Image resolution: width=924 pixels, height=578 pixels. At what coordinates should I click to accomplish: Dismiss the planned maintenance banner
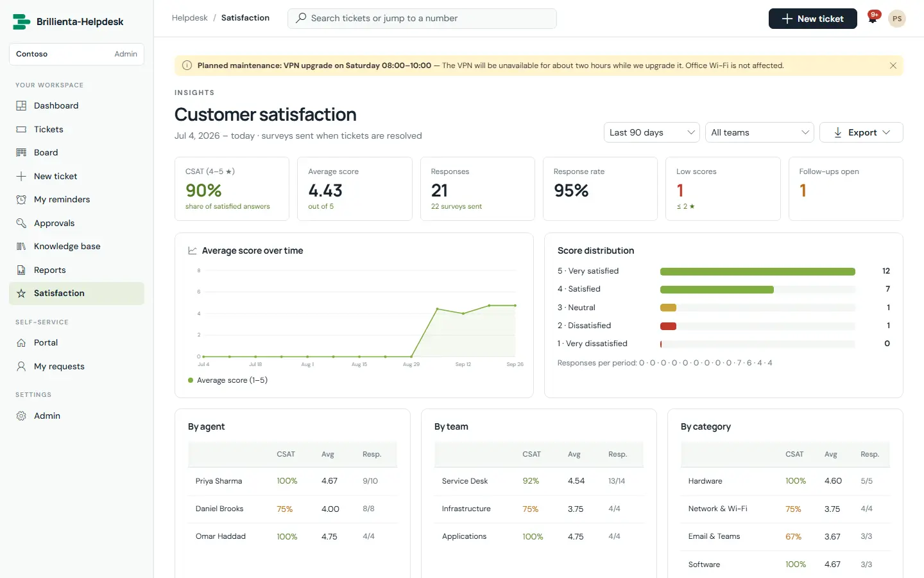pyautogui.click(x=893, y=66)
